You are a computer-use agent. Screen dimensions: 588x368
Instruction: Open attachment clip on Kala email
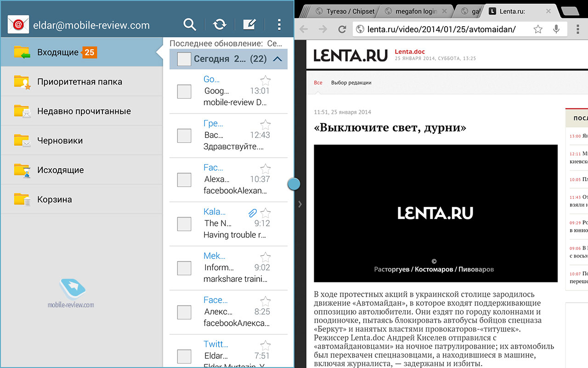pyautogui.click(x=252, y=213)
